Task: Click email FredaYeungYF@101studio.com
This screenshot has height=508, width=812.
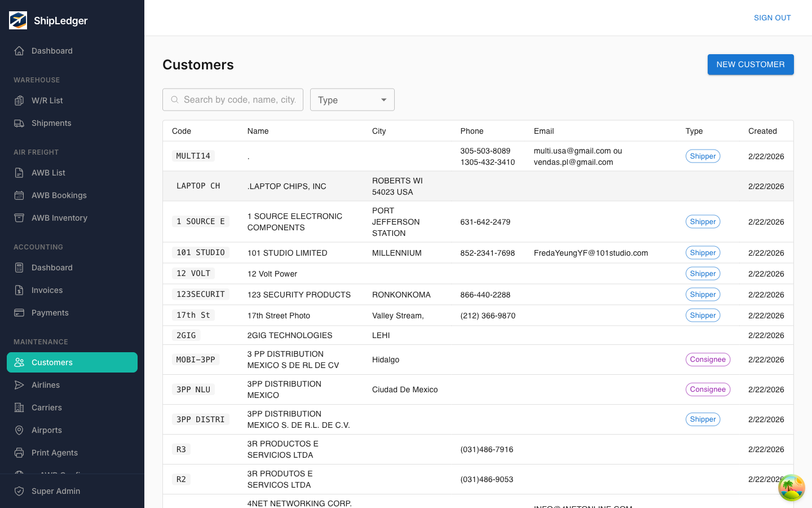Action: click(591, 253)
